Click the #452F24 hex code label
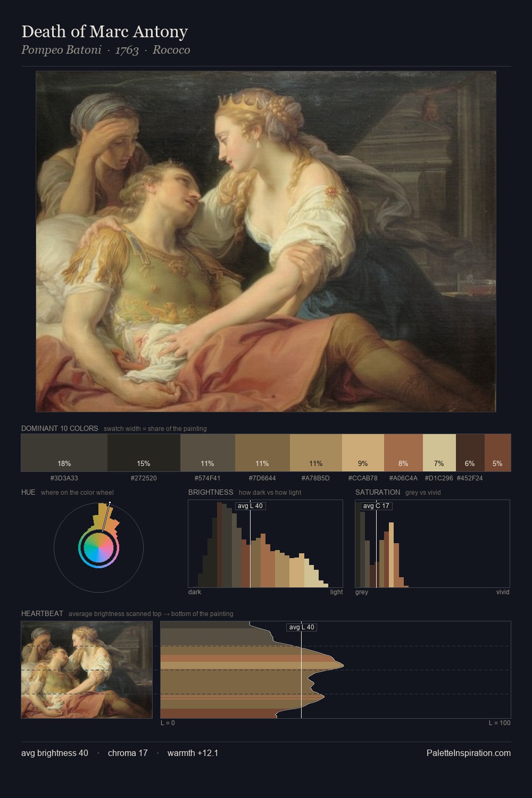Image resolution: width=532 pixels, height=798 pixels. (470, 478)
